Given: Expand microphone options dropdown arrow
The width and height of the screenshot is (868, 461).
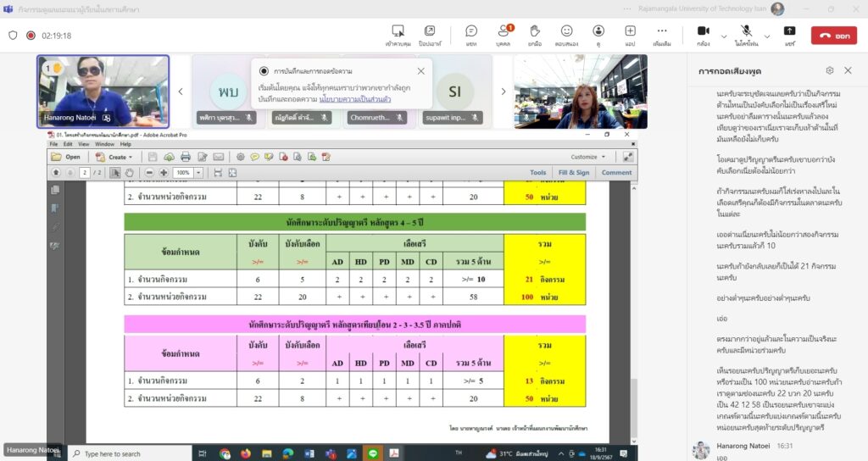Looking at the screenshot, I should point(768,36).
